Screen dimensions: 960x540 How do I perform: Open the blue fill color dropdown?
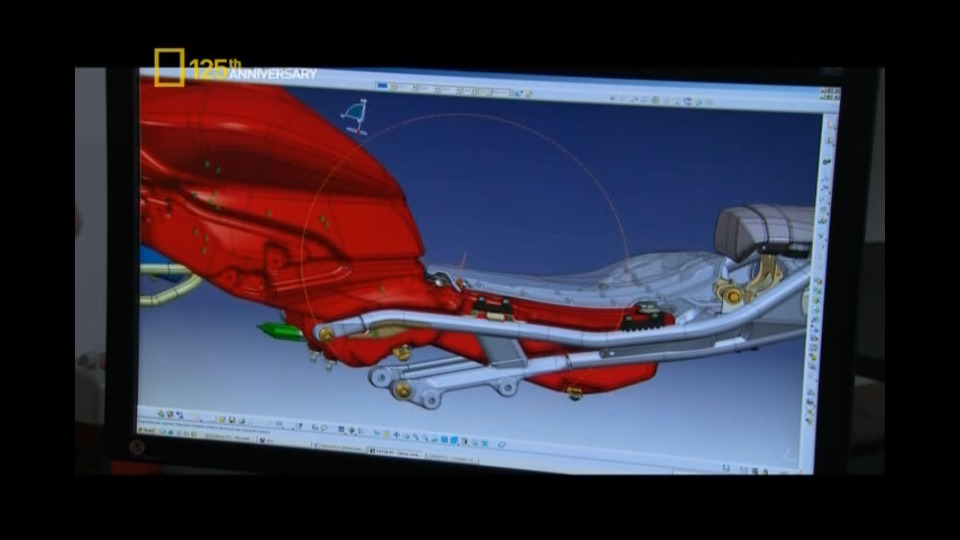click(x=385, y=86)
